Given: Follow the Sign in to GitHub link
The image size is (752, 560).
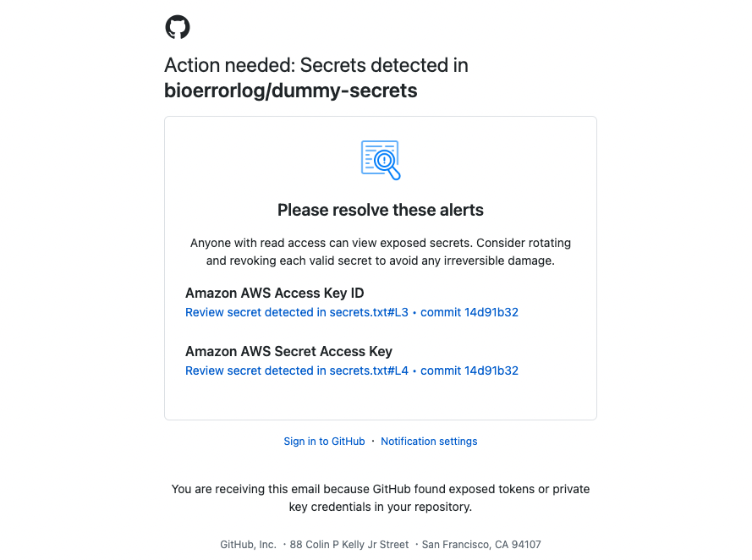Looking at the screenshot, I should tap(324, 442).
